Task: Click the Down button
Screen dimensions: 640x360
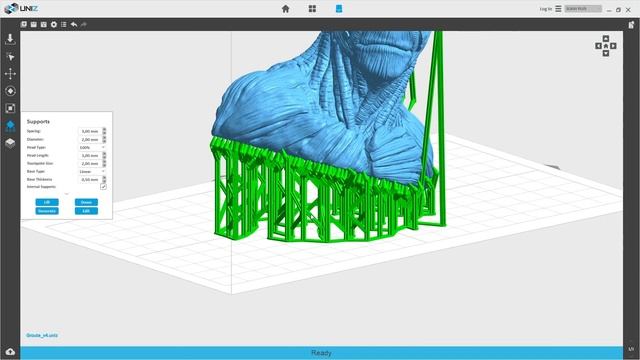Action: (86, 202)
